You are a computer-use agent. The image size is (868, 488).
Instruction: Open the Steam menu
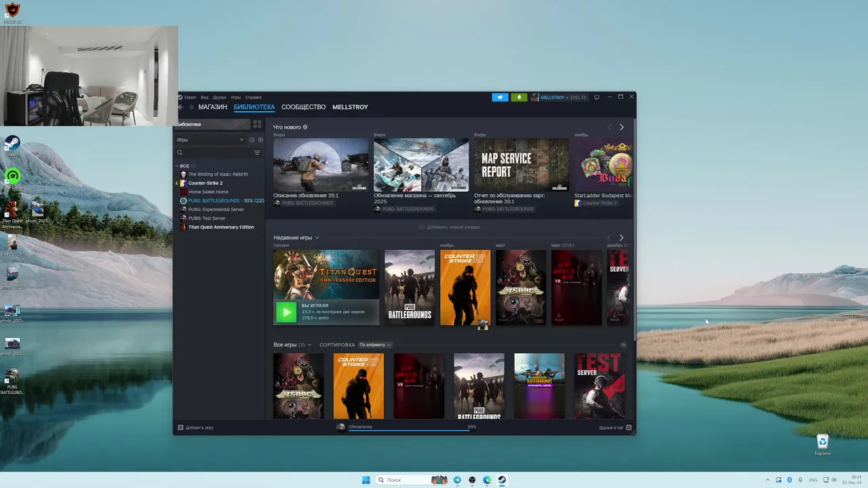pos(190,97)
